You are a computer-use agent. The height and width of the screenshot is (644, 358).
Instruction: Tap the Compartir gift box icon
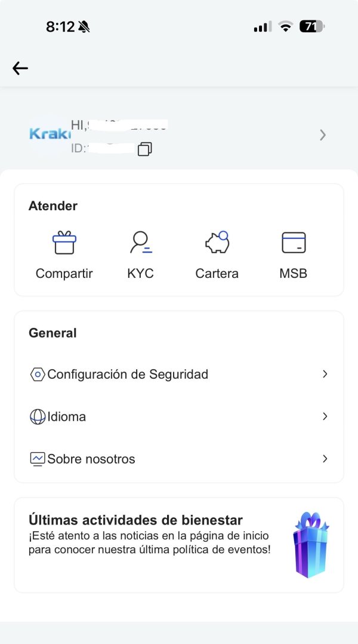click(64, 243)
